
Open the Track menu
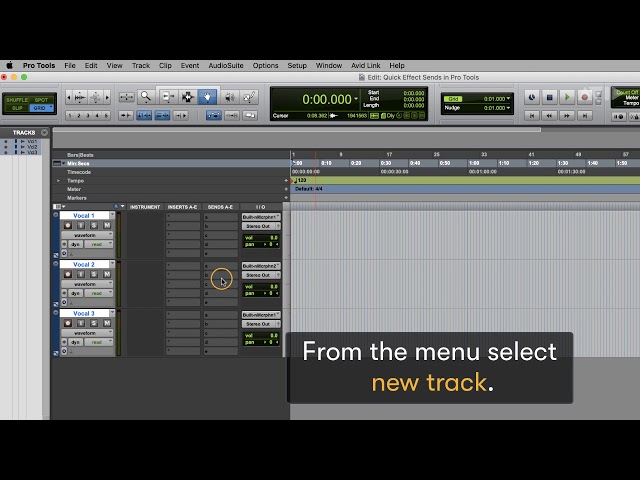pyautogui.click(x=141, y=65)
